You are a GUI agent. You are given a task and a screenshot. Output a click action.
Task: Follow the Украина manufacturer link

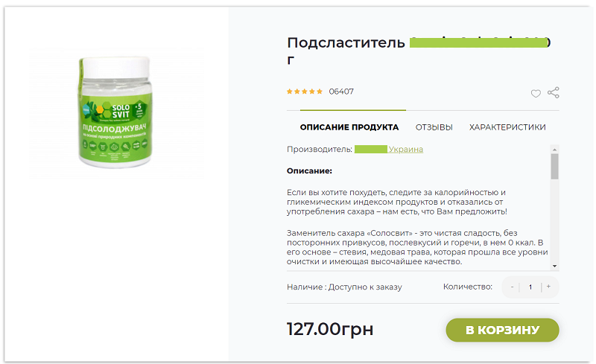pyautogui.click(x=405, y=150)
